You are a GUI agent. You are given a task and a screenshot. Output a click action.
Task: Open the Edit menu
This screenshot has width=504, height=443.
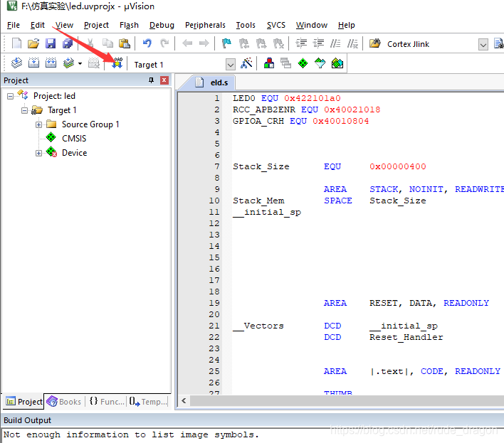37,25
